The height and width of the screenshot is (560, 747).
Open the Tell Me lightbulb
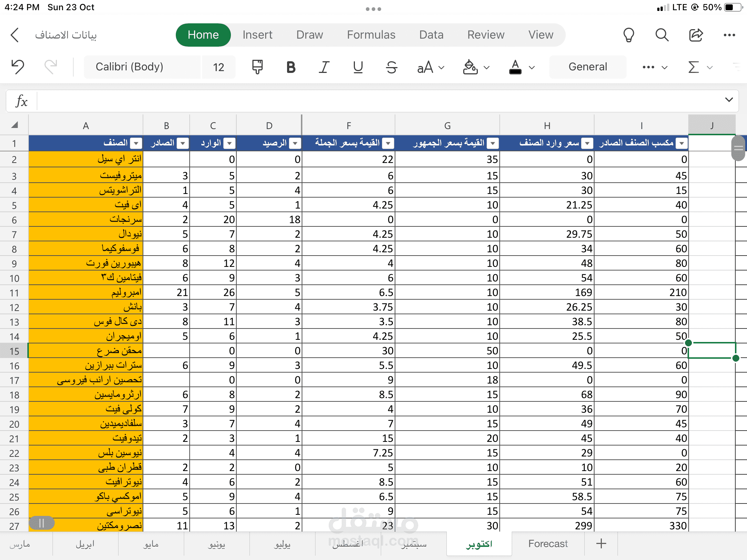click(628, 35)
